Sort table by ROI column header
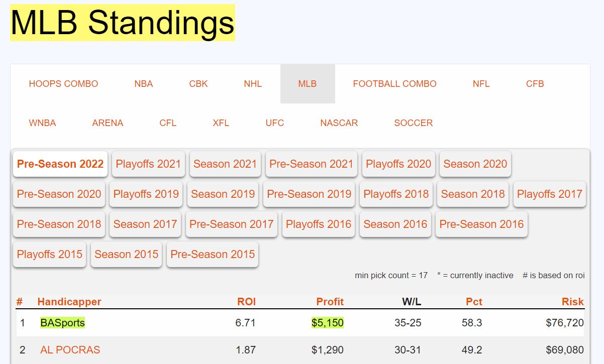Screen dimensions: 604x364 tap(246, 302)
